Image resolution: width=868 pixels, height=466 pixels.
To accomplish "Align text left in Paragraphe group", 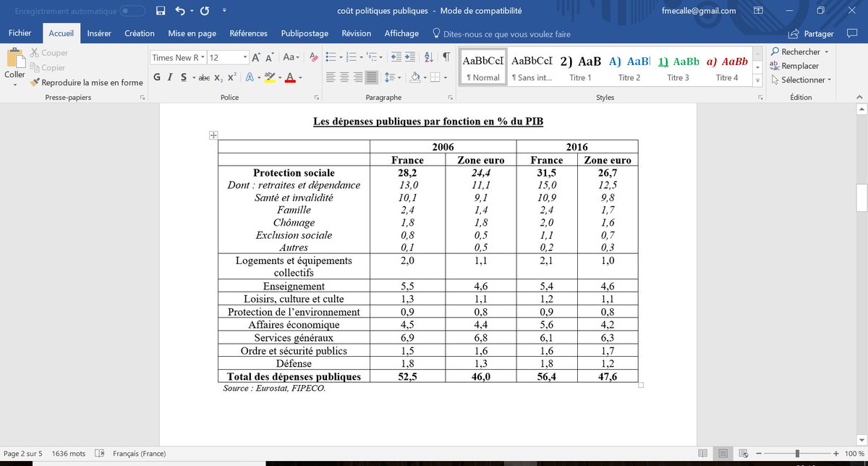I will 330,77.
